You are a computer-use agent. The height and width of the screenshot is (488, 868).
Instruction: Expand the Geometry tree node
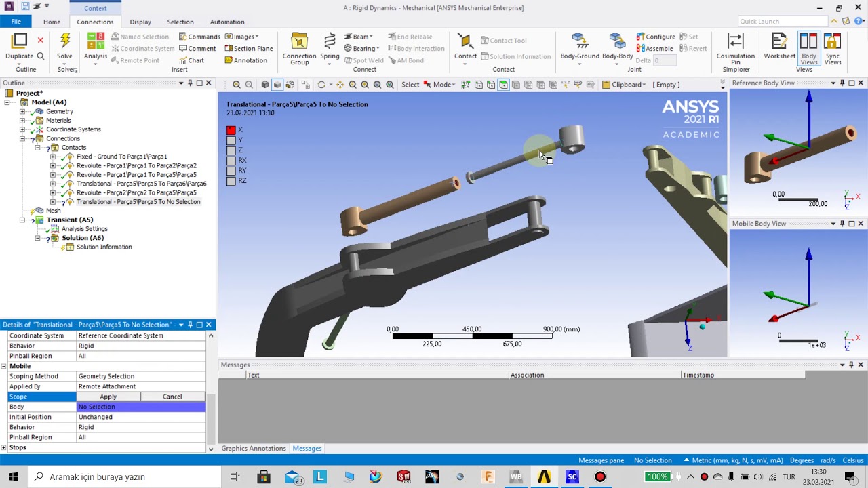pos(22,111)
